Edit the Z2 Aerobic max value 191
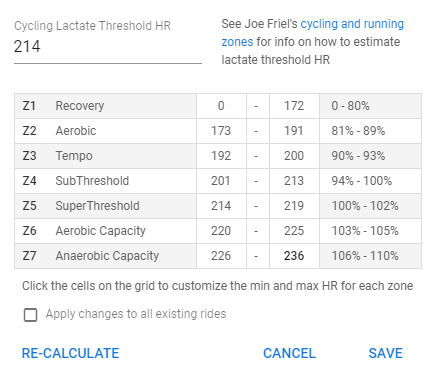The height and width of the screenshot is (377, 434). [294, 131]
